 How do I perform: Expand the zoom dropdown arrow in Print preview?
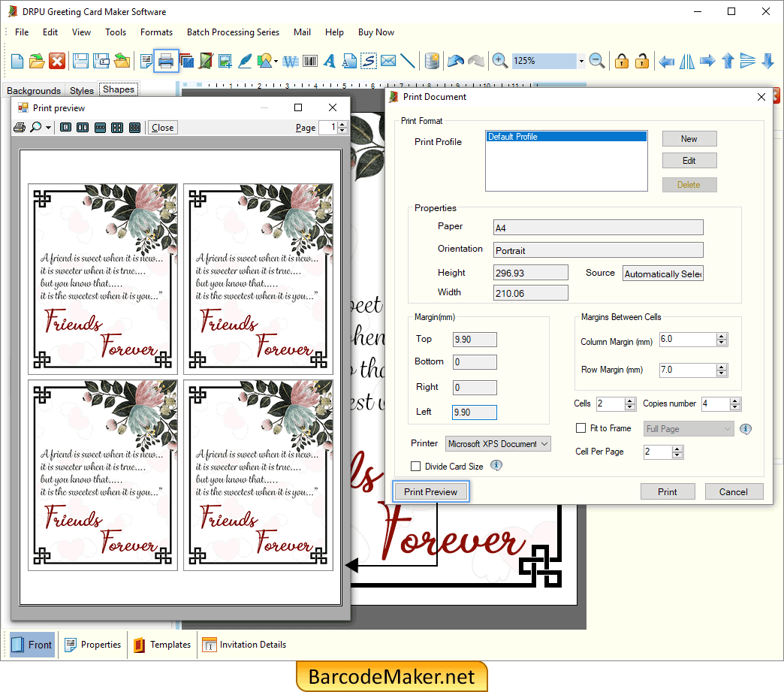pyautogui.click(x=48, y=128)
